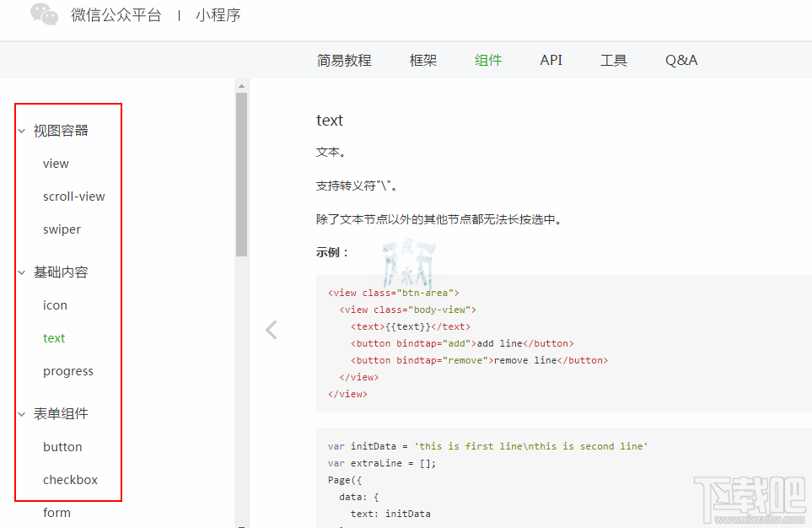This screenshot has height=528, width=812.
Task: Open the form component page
Action: tap(57, 513)
